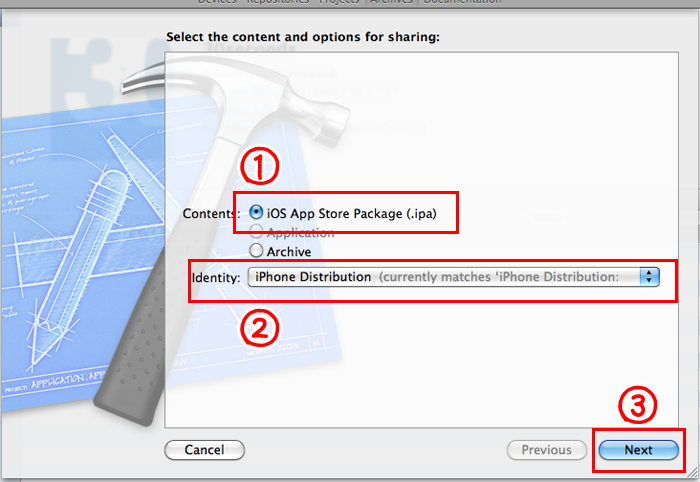Proceed with the Next button
The image size is (700, 482).
pyautogui.click(x=638, y=450)
